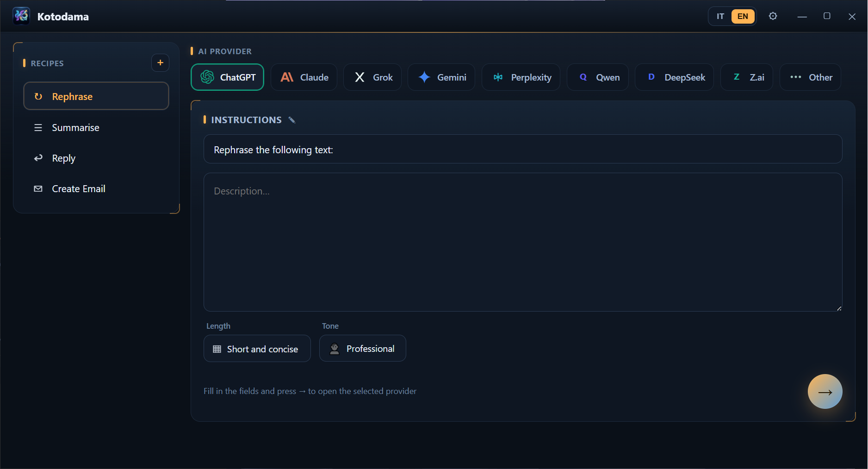Submit using the round arrow button
The height and width of the screenshot is (469, 868).
tap(825, 392)
